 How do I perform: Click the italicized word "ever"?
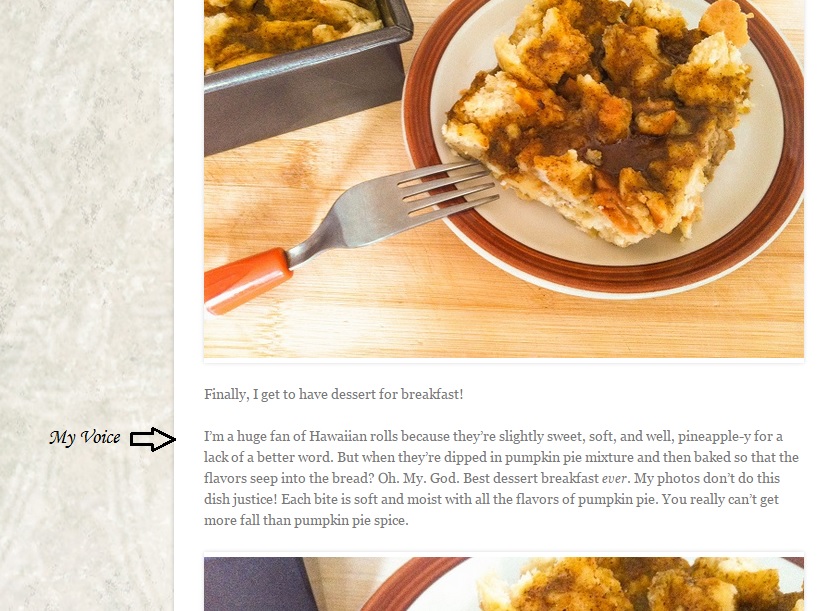click(614, 478)
